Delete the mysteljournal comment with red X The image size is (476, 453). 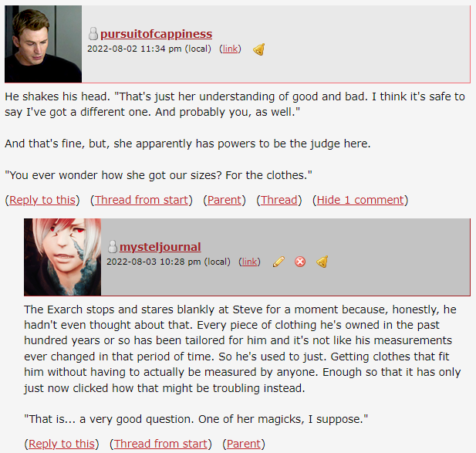[x=300, y=262]
